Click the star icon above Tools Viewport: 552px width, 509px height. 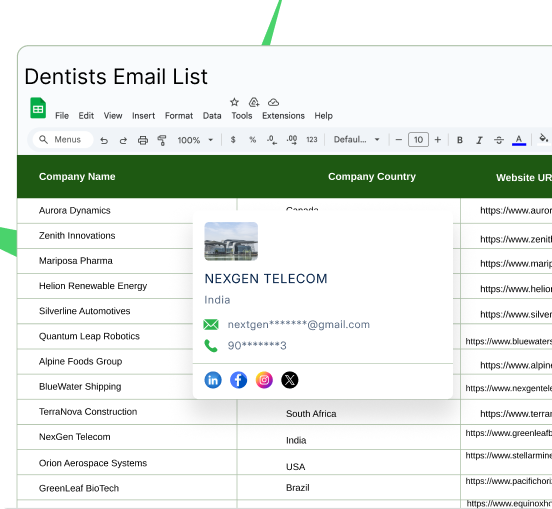234,102
